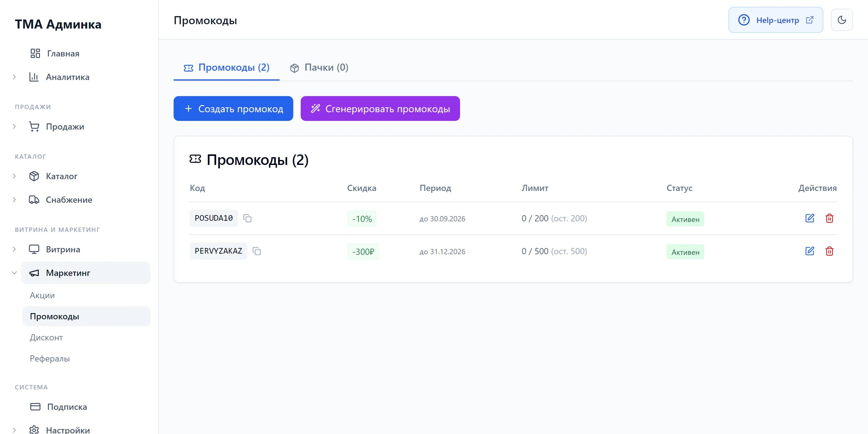Viewport: 868px width, 434px height.
Task: Copy the PERVYZAKAZ promo code
Action: 257,251
